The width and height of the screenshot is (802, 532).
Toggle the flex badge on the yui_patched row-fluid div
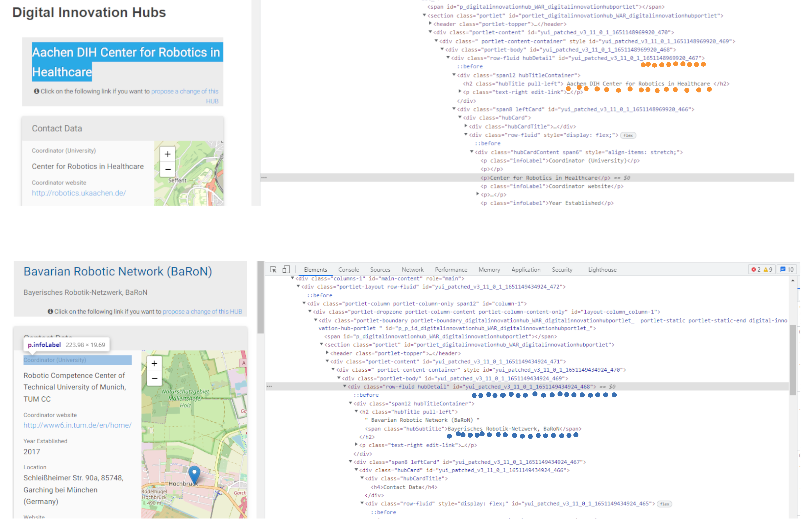664,504
